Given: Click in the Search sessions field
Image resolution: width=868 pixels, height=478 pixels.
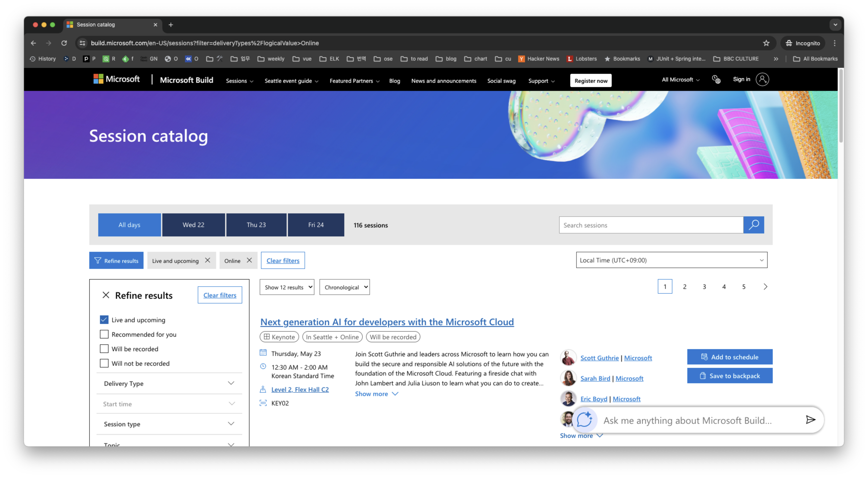Looking at the screenshot, I should [x=651, y=225].
